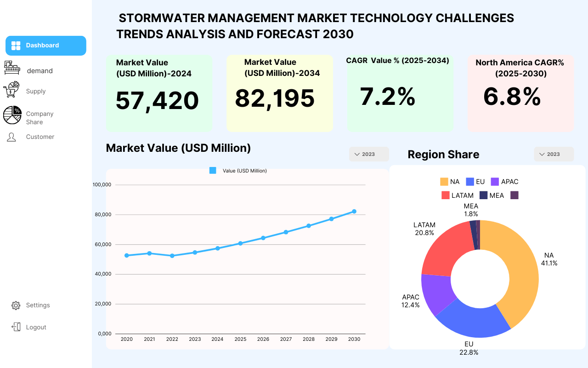Click the Customer person icon

[x=11, y=137]
